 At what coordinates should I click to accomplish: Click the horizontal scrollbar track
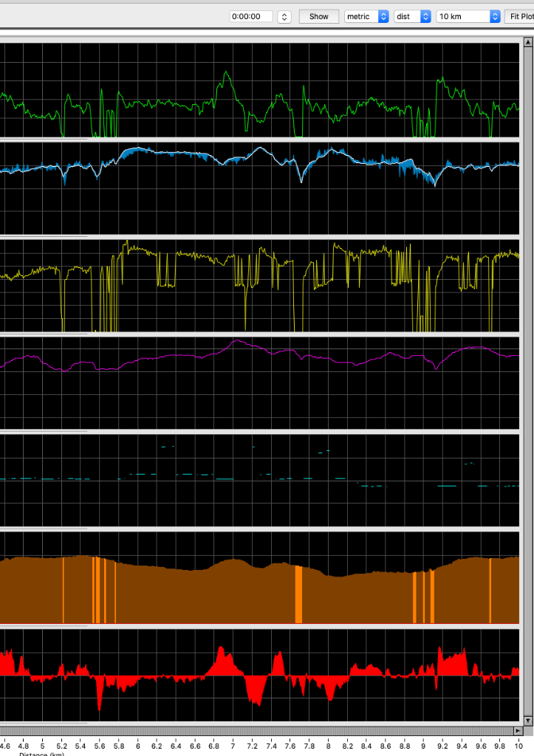[256, 731]
